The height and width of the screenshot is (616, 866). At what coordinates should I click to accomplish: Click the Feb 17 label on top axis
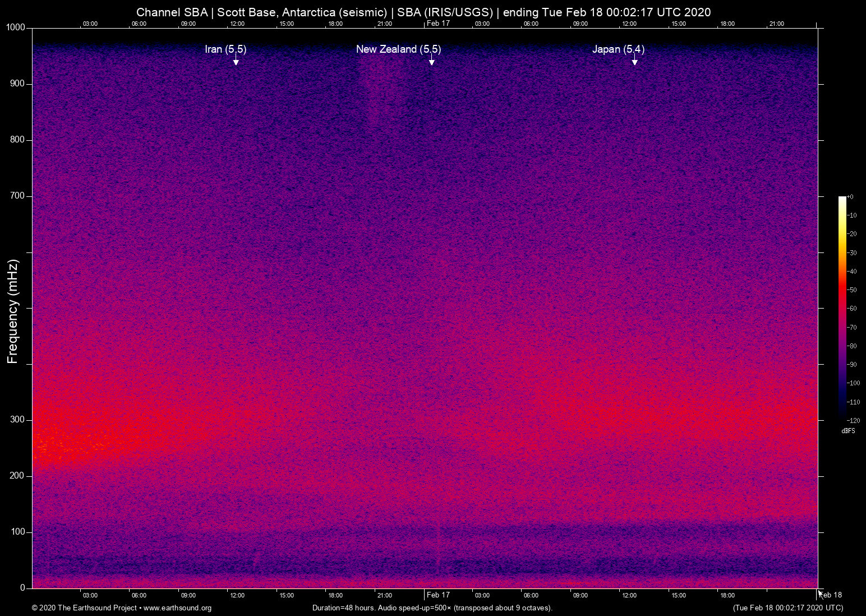click(x=438, y=23)
